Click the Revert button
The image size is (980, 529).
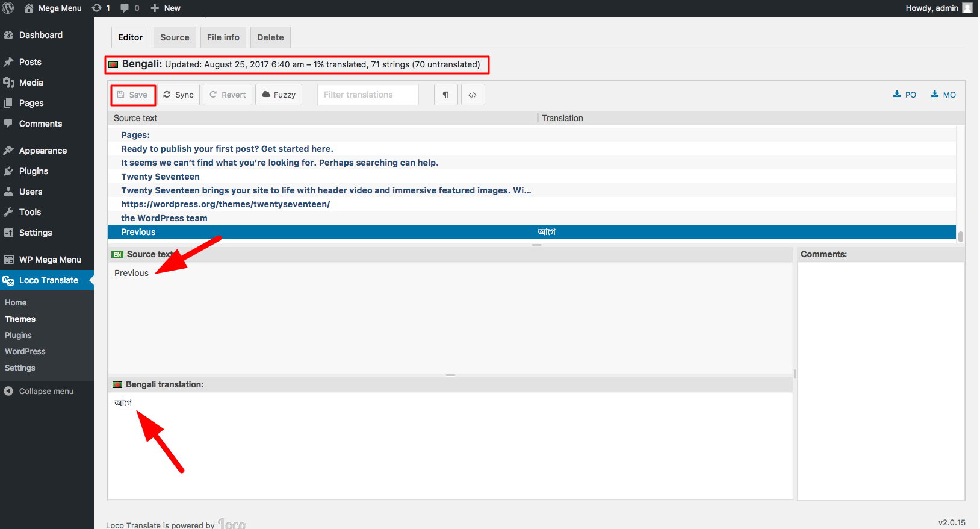tap(228, 95)
